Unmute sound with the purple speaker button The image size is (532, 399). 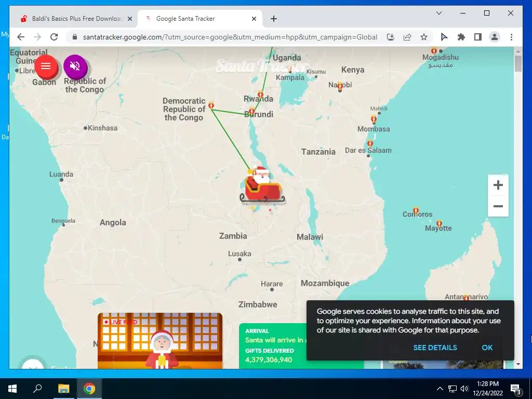coord(75,66)
